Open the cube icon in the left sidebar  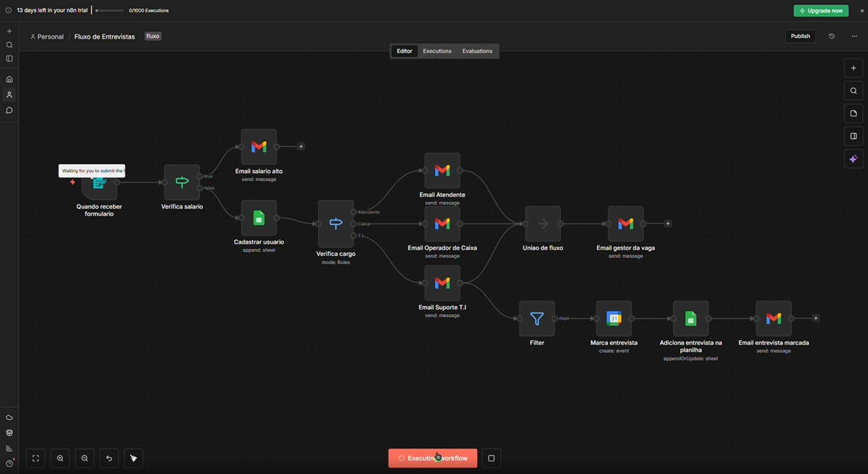(x=9, y=433)
